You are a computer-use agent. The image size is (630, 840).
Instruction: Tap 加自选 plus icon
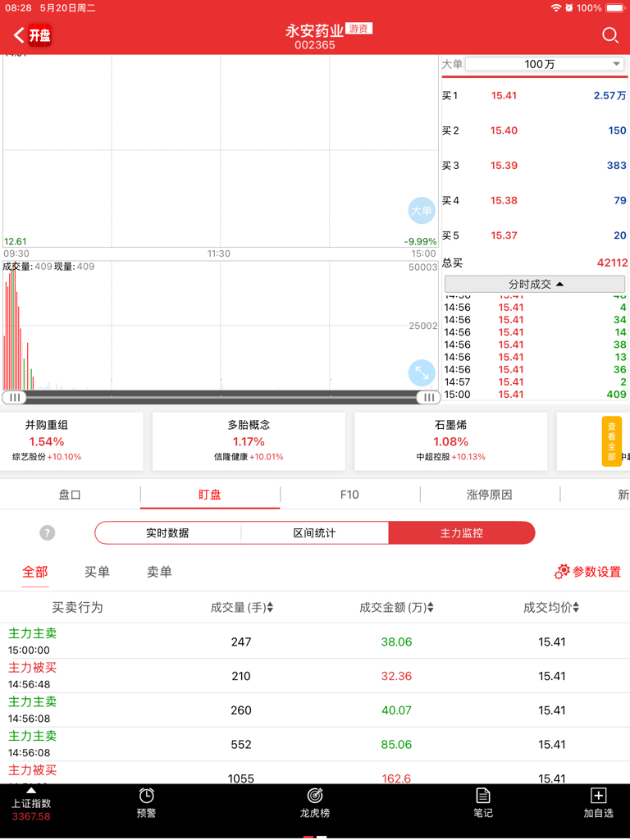click(598, 802)
